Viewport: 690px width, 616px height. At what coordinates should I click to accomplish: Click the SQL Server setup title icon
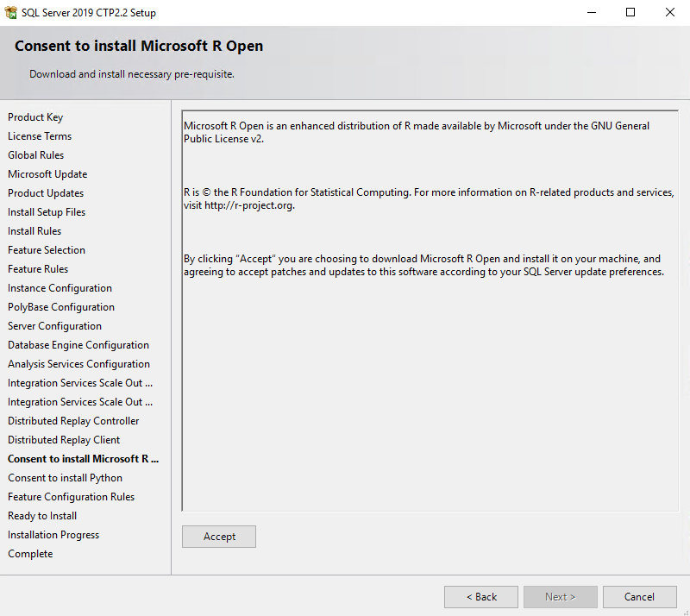click(10, 12)
